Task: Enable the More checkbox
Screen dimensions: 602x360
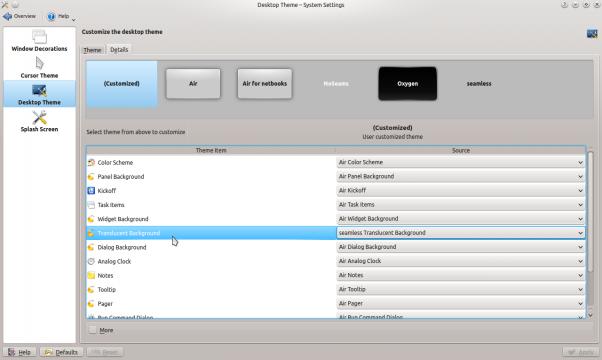Action: (93, 330)
